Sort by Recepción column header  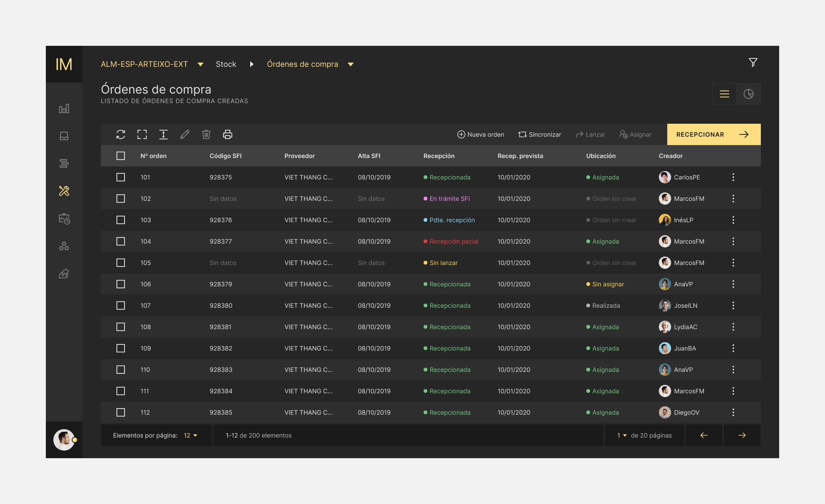pyautogui.click(x=439, y=156)
